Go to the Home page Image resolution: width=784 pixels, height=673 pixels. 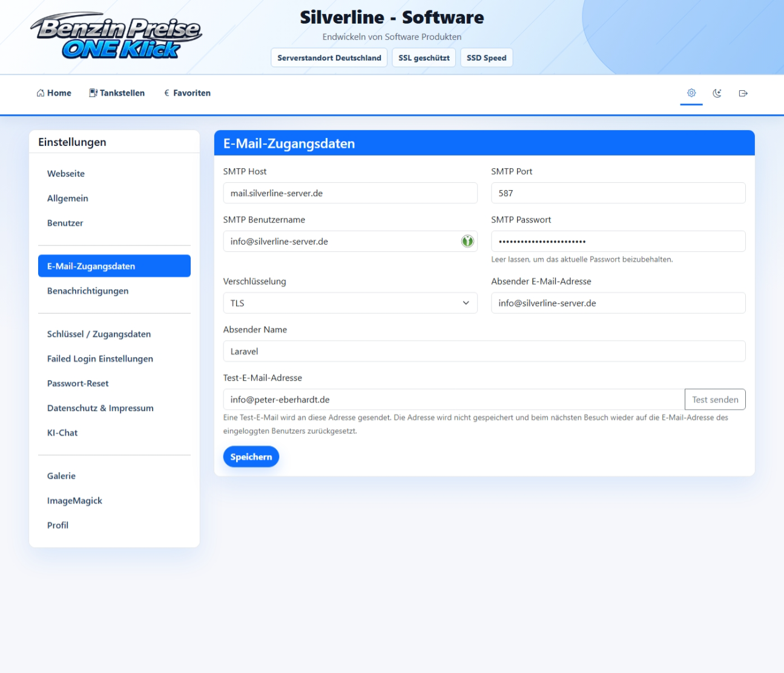[54, 93]
